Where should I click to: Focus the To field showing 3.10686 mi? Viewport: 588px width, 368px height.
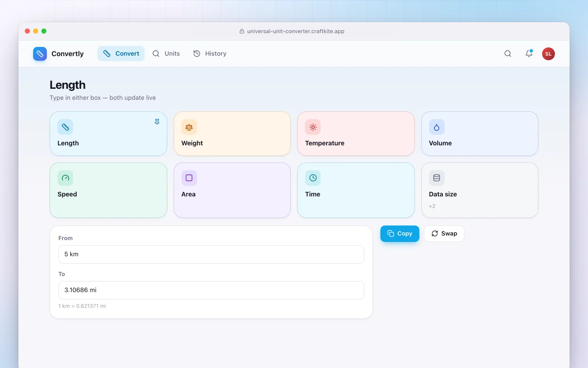click(x=211, y=290)
